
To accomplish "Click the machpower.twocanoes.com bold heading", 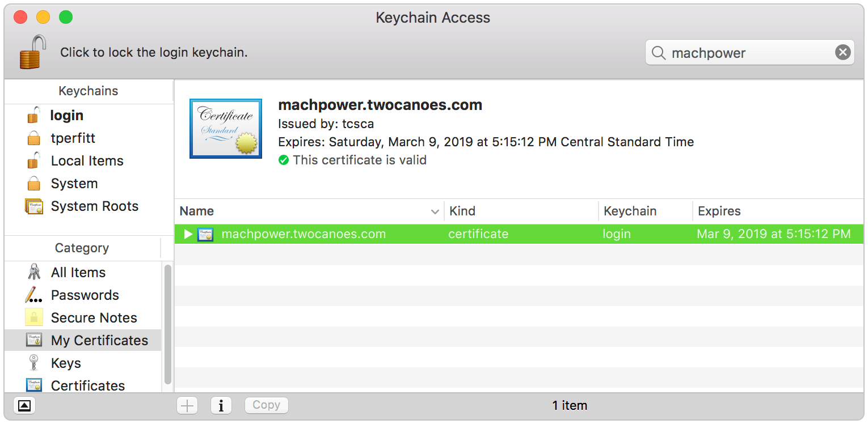I will click(x=380, y=105).
